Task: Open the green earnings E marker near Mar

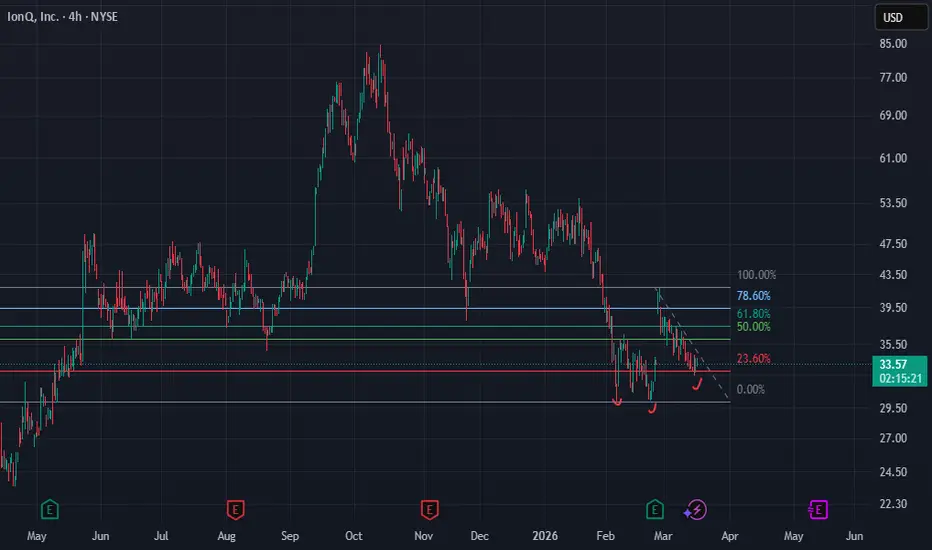Action: tap(654, 510)
